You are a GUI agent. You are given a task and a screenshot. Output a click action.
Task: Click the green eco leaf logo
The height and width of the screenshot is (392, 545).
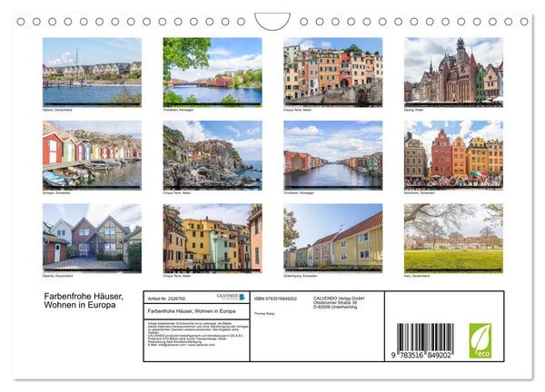481,340
